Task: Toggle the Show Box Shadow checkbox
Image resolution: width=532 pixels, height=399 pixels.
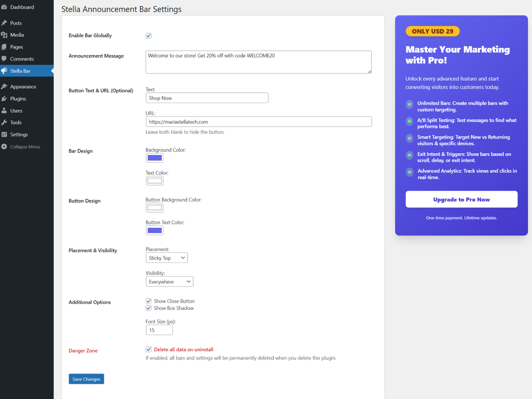Action: tap(148, 308)
